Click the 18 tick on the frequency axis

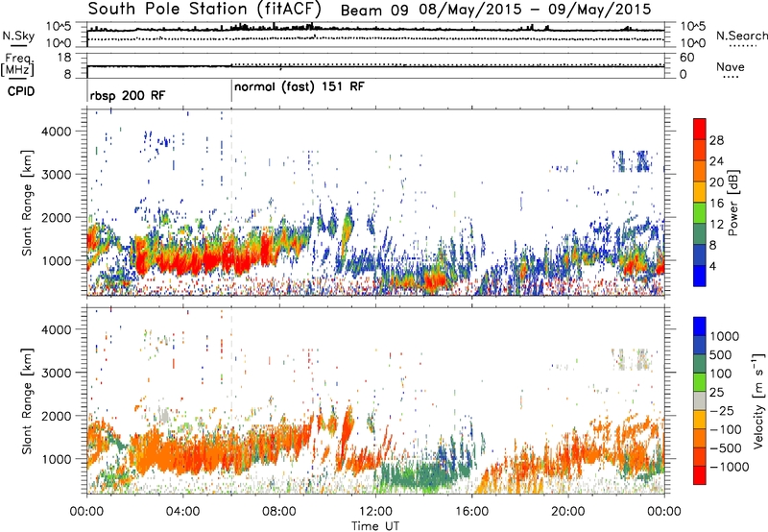(64, 58)
